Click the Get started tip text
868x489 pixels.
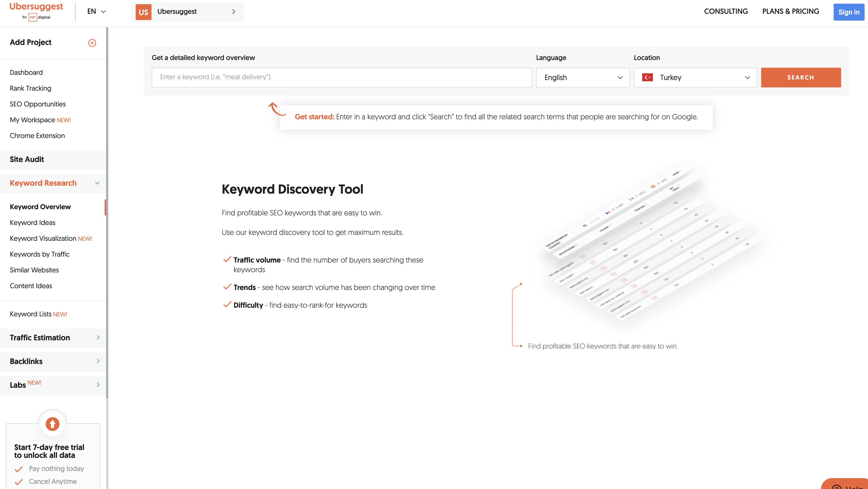[496, 117]
